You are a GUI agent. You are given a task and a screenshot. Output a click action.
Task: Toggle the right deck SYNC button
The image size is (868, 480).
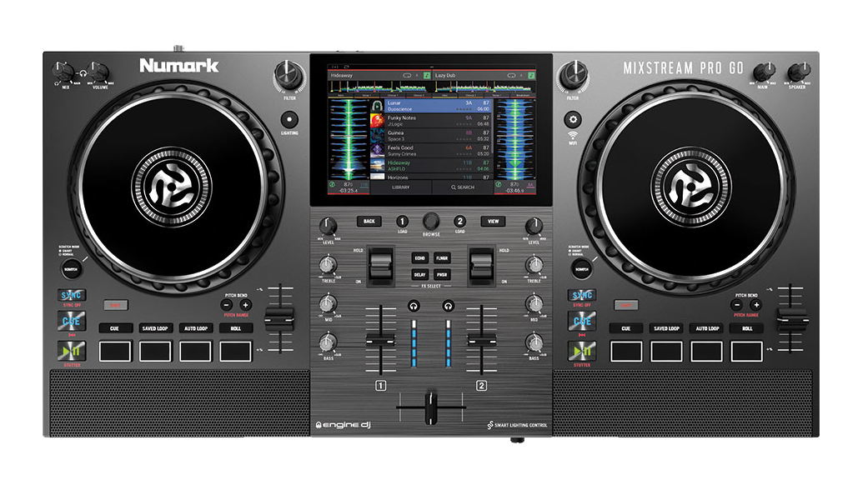(582, 296)
